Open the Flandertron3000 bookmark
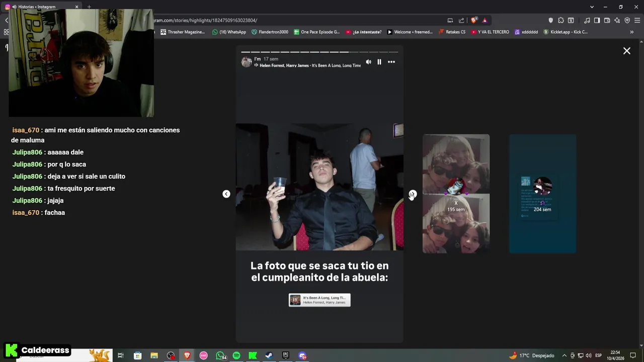Viewport: 644px width, 362px height. 270,32
